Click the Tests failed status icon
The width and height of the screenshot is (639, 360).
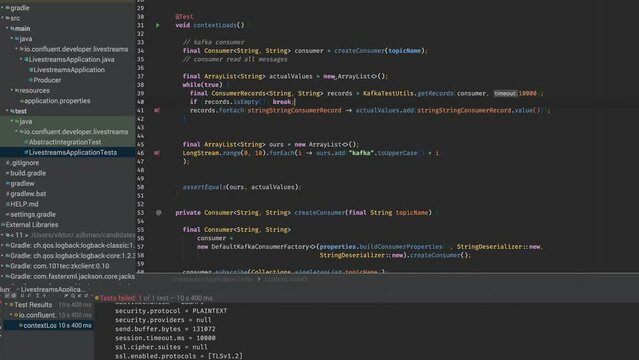click(97, 298)
